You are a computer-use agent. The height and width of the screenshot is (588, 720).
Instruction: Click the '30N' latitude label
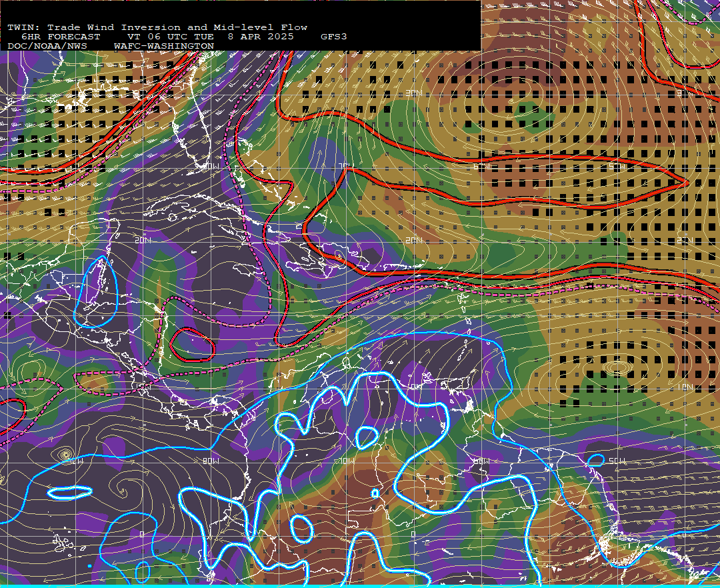point(414,93)
